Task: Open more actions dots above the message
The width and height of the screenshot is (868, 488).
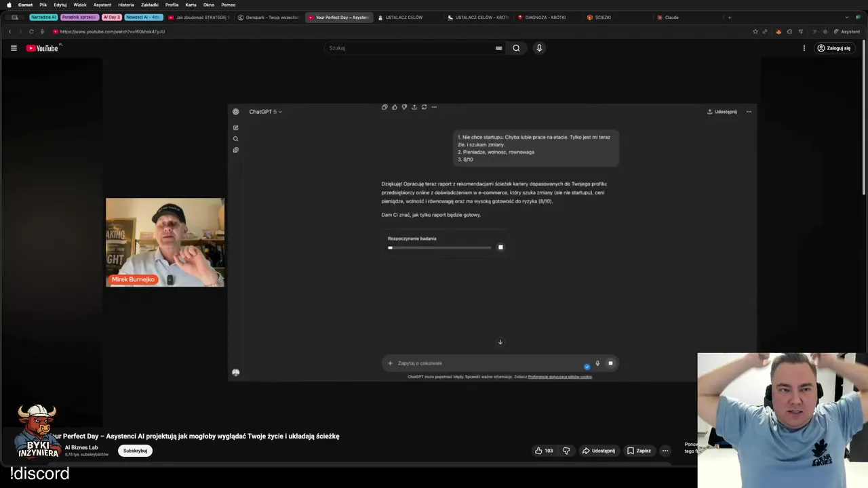Action: (434, 107)
